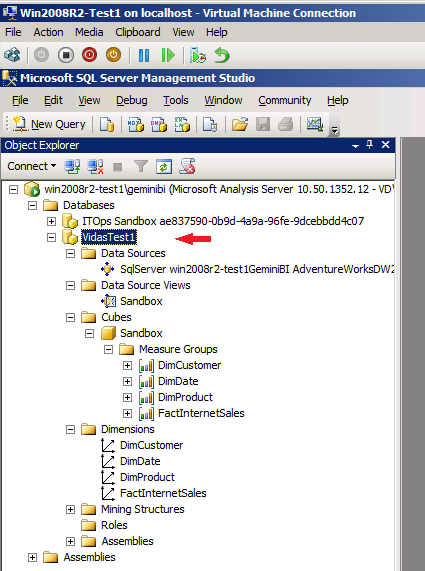Select DimCustomer dimension under Dimensions
Image resolution: width=425 pixels, height=571 pixels.
click(x=151, y=445)
